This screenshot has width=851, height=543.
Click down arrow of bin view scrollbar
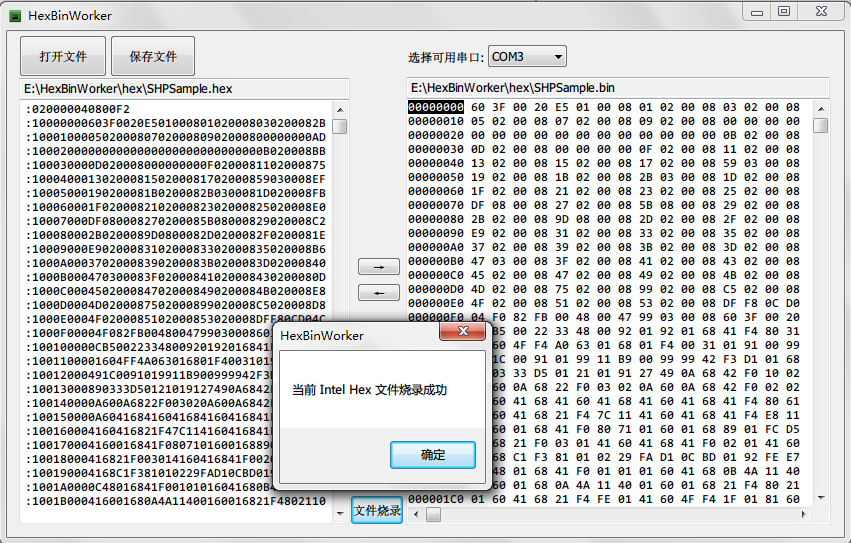pos(821,498)
